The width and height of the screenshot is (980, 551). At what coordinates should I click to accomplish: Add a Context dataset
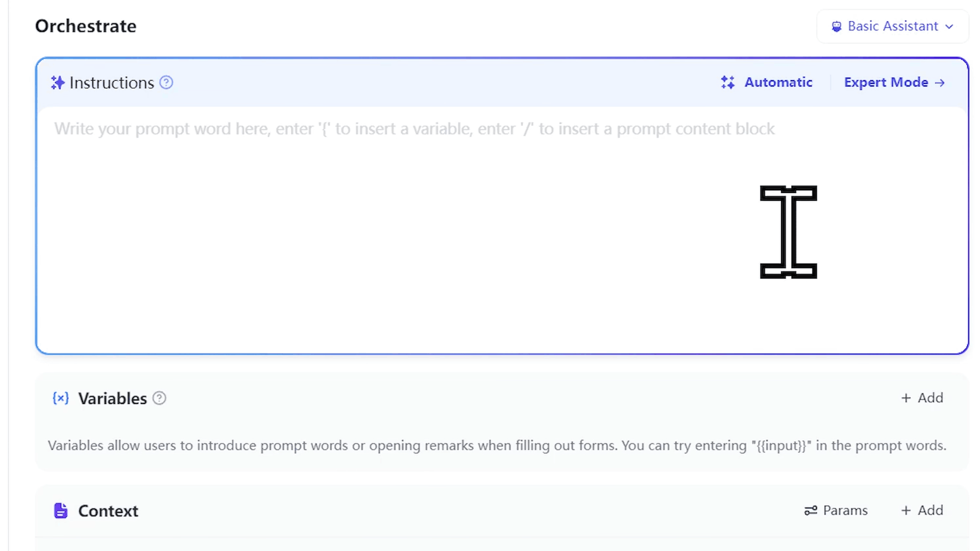tap(922, 511)
